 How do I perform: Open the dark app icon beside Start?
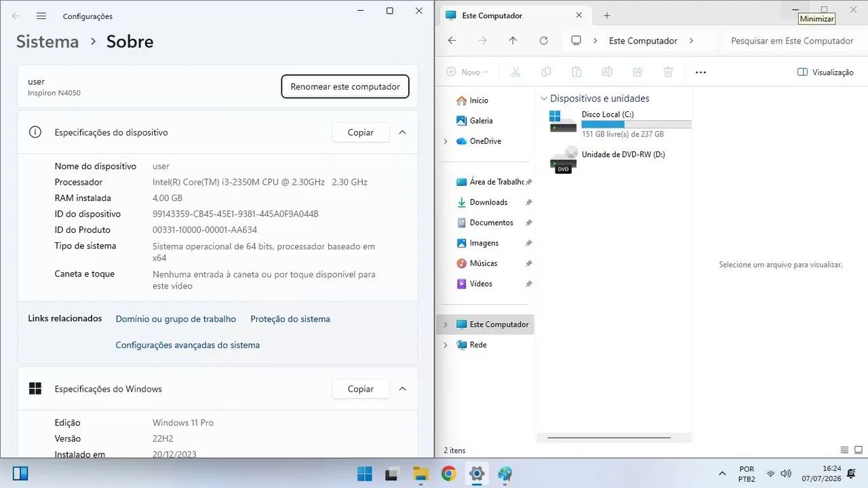click(392, 474)
